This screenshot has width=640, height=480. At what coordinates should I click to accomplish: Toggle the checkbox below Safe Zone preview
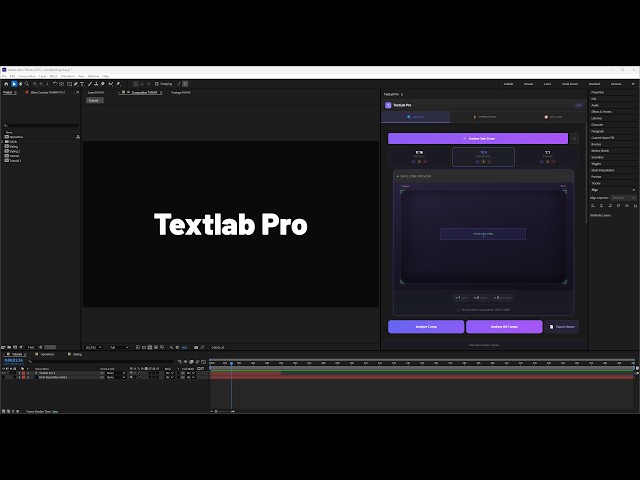[x=458, y=310]
